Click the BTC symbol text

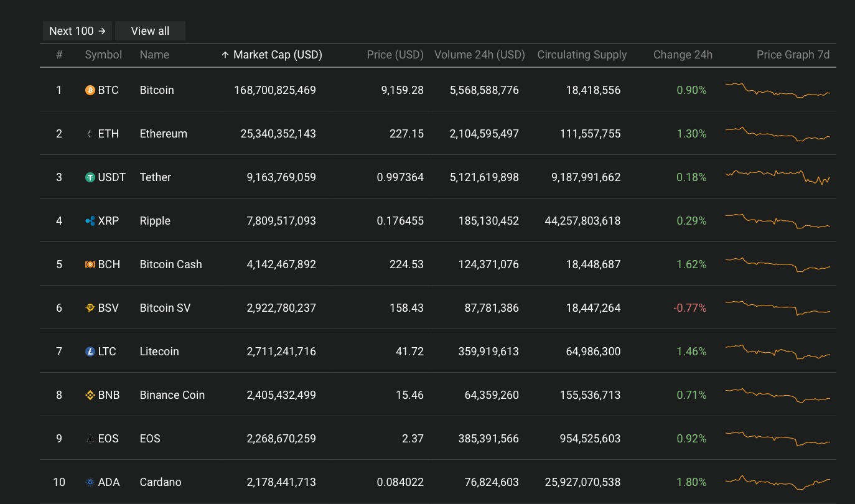[108, 90]
